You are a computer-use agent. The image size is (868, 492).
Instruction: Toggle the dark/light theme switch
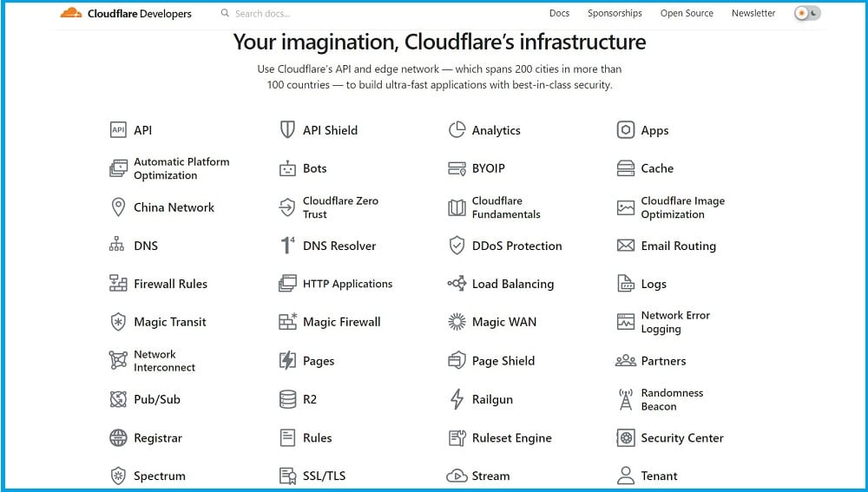(807, 13)
